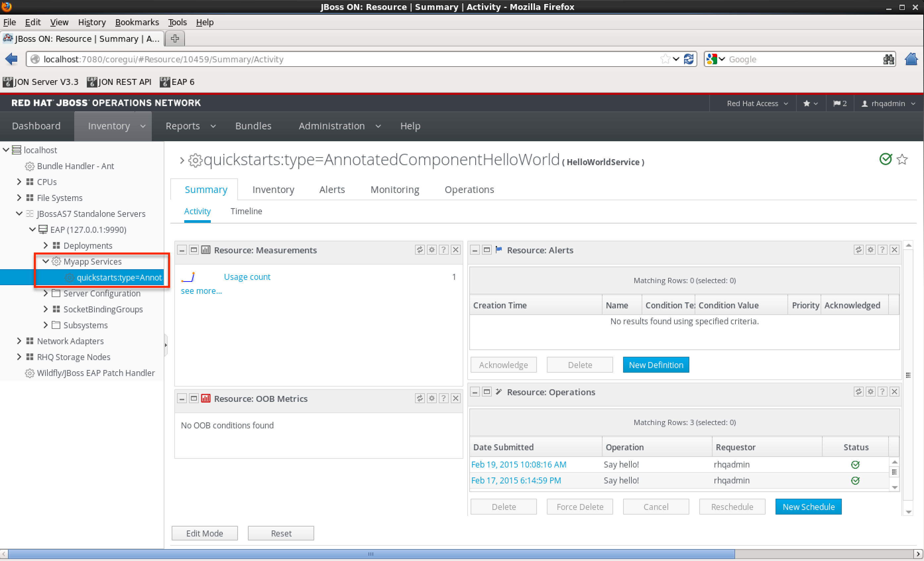Open the Usage count metric link

[247, 277]
